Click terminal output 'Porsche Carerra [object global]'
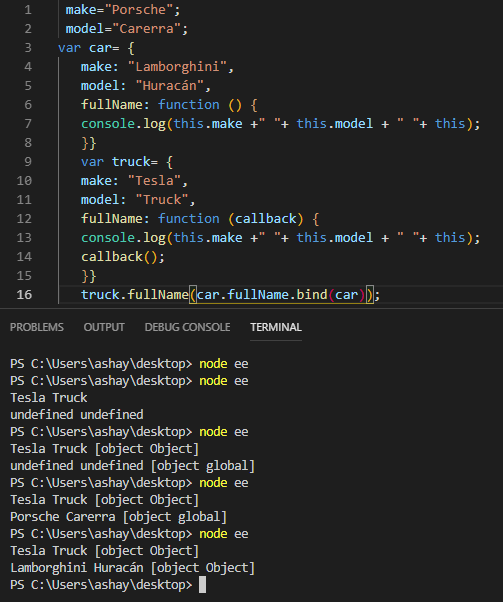 click(118, 517)
